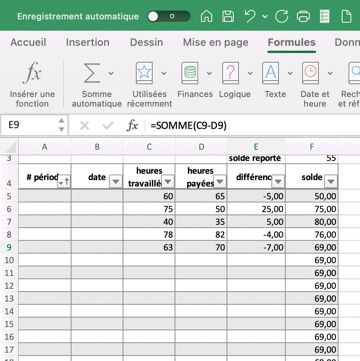The image size is (360, 361).
Task: Click cell E5 showing -5,00
Action: pyautogui.click(x=256, y=196)
